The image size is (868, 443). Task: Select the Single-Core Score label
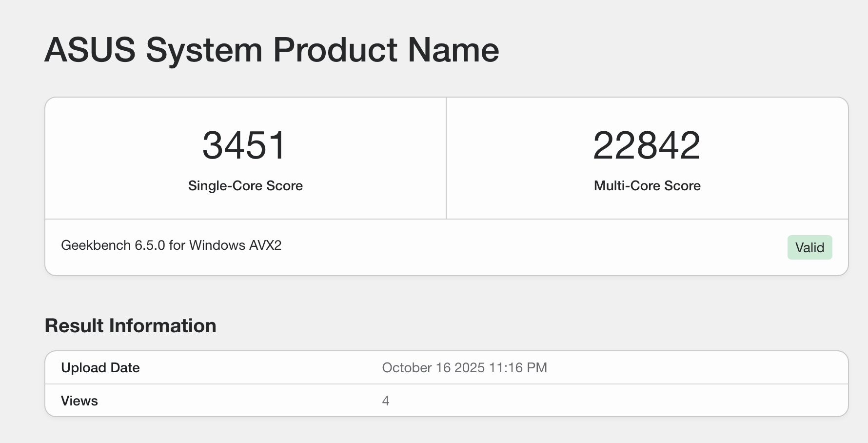245,186
